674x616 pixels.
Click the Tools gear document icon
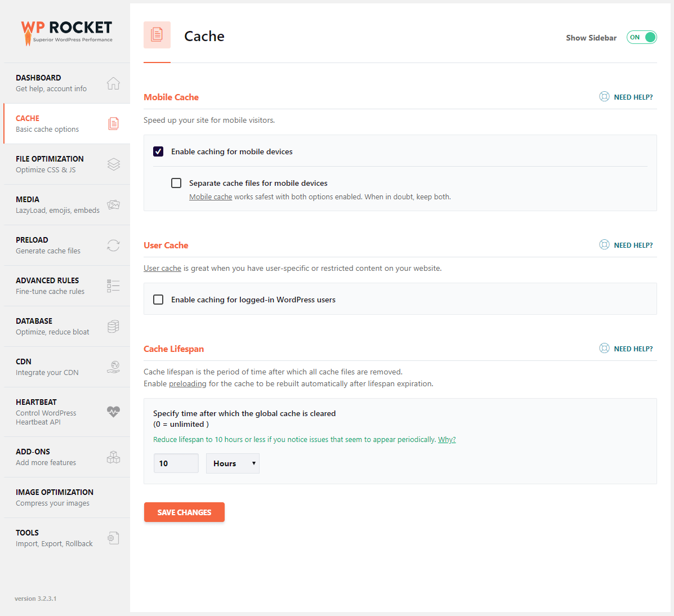pos(114,538)
